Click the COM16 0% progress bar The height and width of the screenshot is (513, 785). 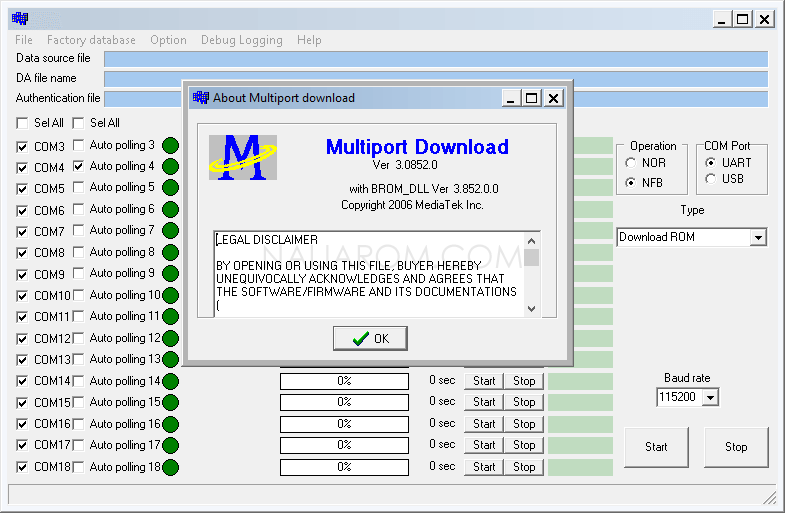coord(344,424)
